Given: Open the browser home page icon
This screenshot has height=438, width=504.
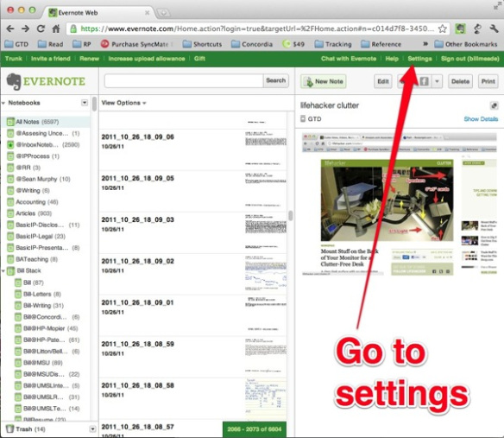Looking at the screenshot, I should (56, 29).
